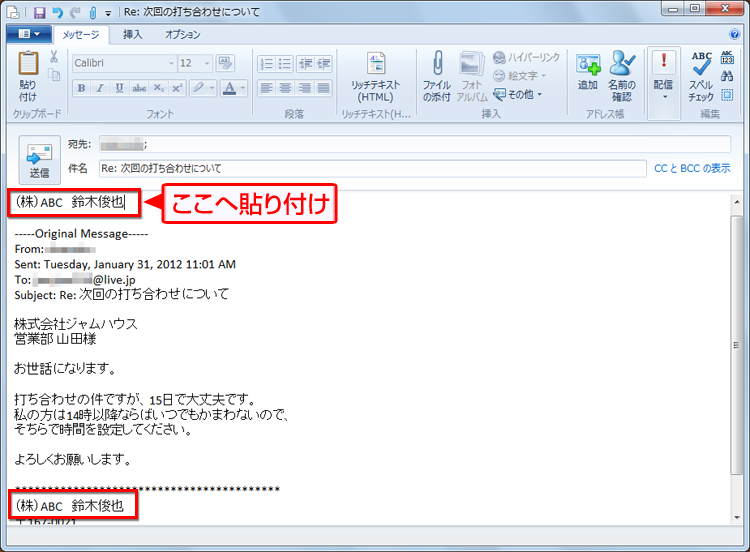Click the font color A swatch
The height and width of the screenshot is (552, 750).
230,88
